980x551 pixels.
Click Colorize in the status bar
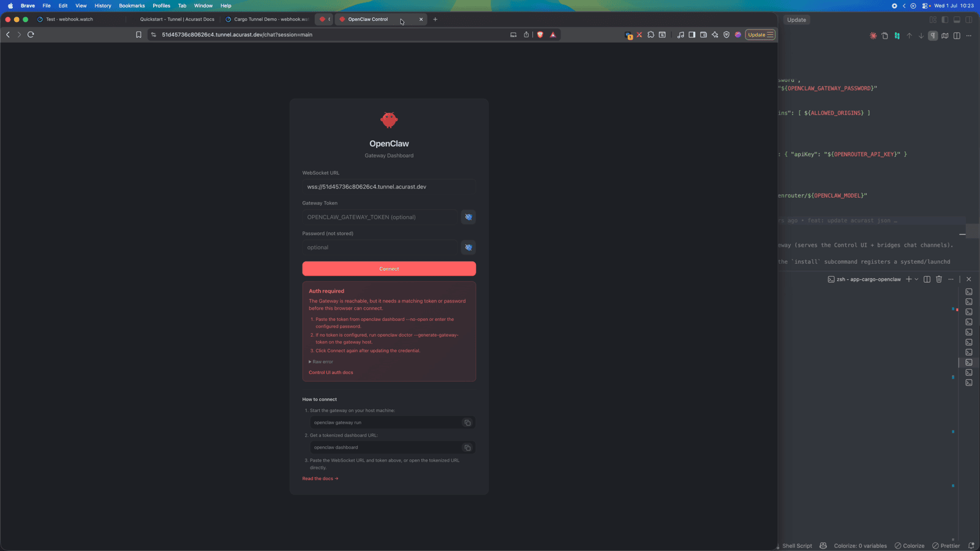coord(910,545)
